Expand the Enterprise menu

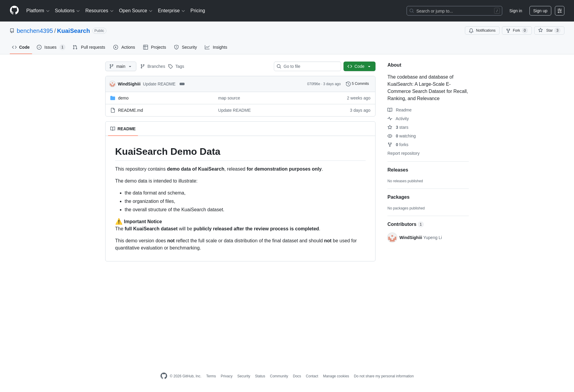(171, 11)
